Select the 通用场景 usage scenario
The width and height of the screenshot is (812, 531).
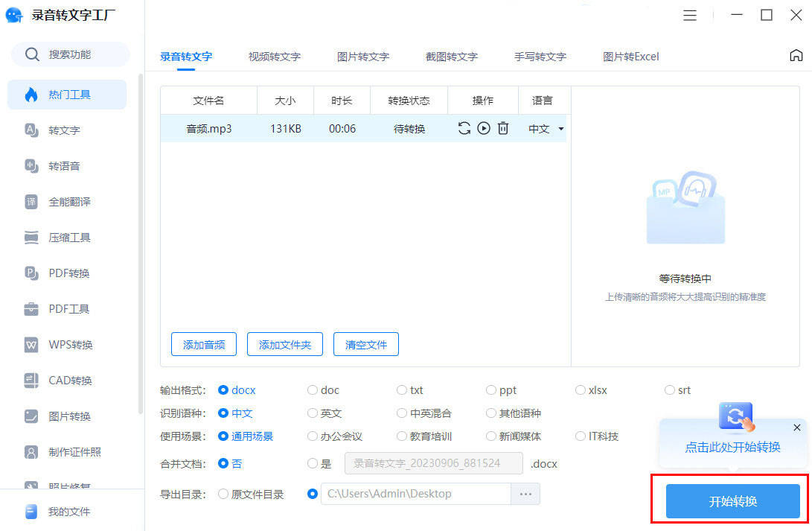pos(246,436)
